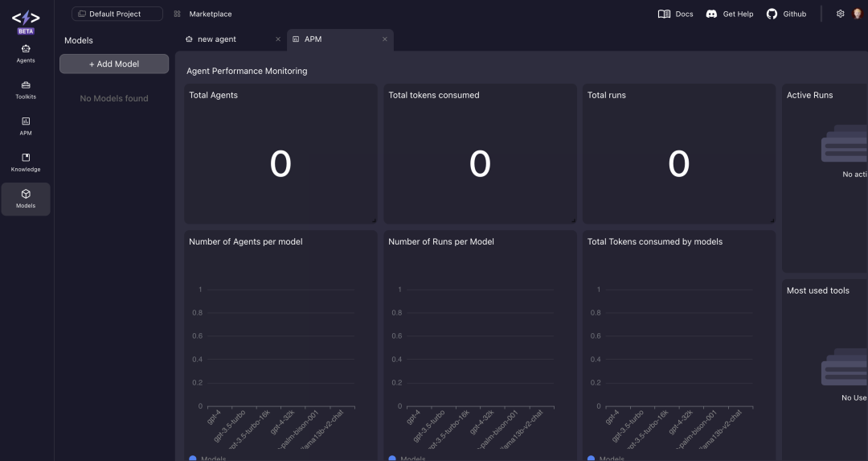Click resize handle of Total Agents card
868x461 pixels.
click(x=374, y=220)
